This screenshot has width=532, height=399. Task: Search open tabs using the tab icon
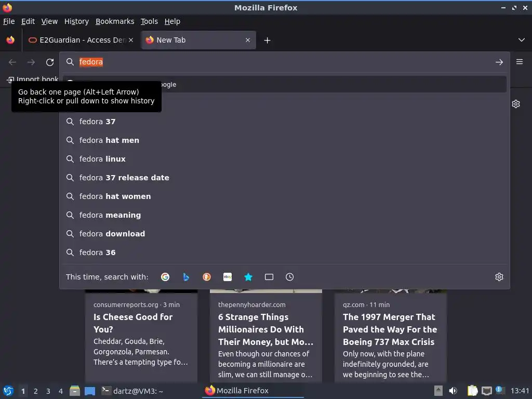click(269, 277)
